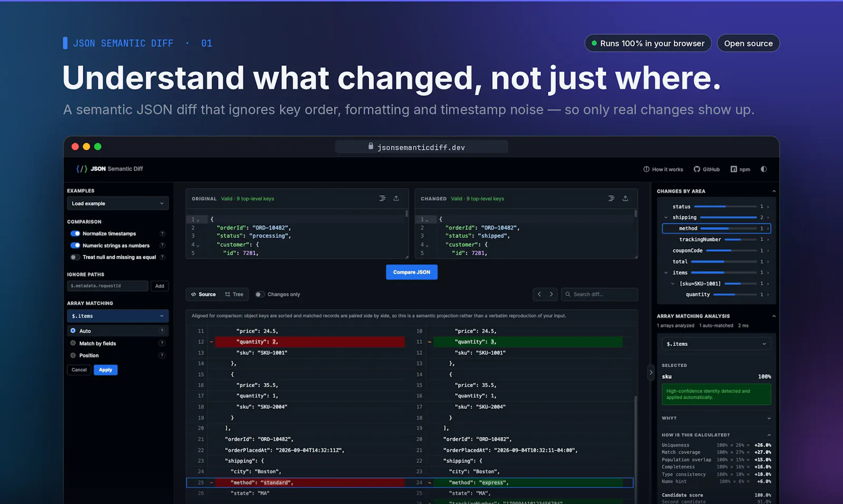This screenshot has width=843, height=504.
Task: Disable Numeric strings as numbers switch
Action: pyautogui.click(x=75, y=245)
